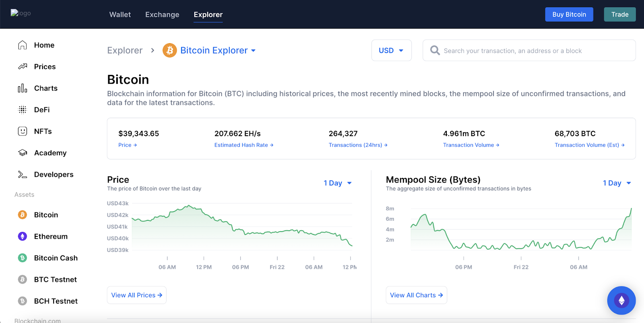Select the Explorer tab
Screen dimensions: 644x323
208,14
